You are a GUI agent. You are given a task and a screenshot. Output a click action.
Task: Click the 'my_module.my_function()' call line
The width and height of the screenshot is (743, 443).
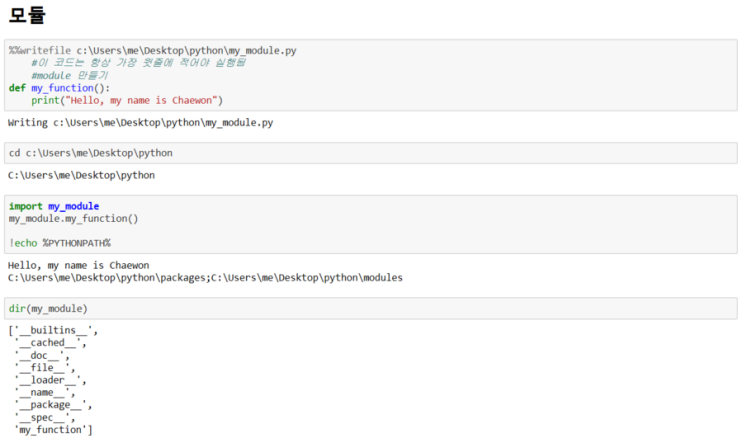[74, 218]
